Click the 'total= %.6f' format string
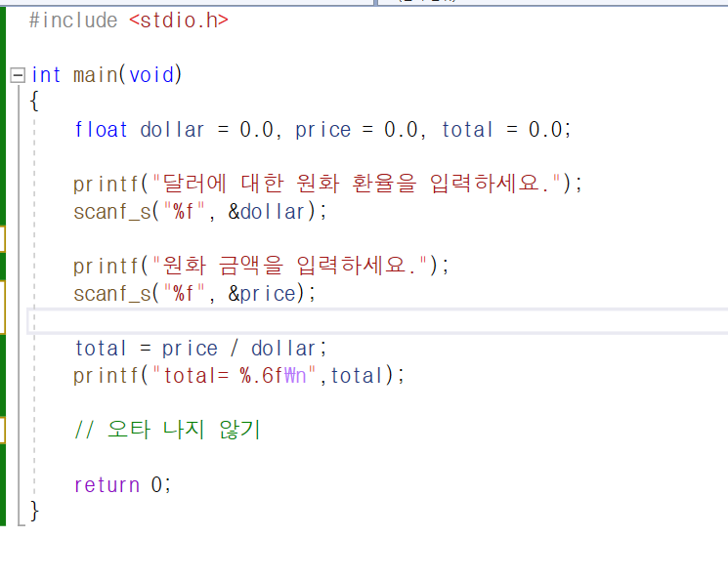The image size is (728, 579). click(x=234, y=376)
